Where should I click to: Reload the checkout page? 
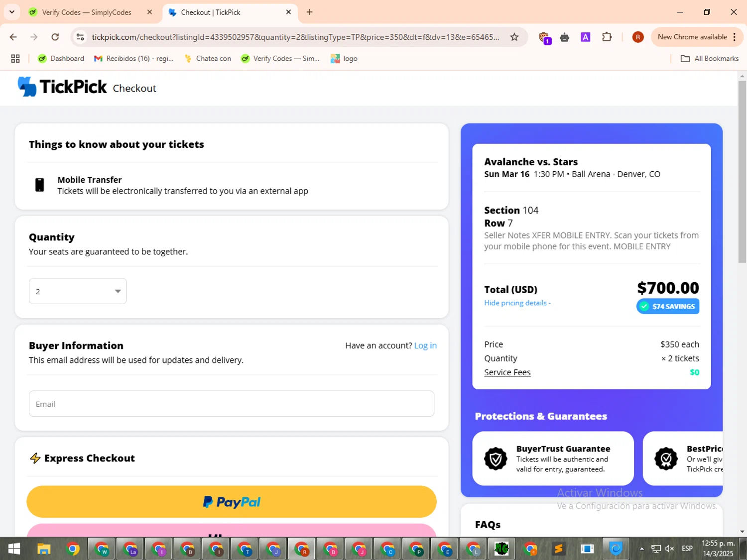(55, 37)
